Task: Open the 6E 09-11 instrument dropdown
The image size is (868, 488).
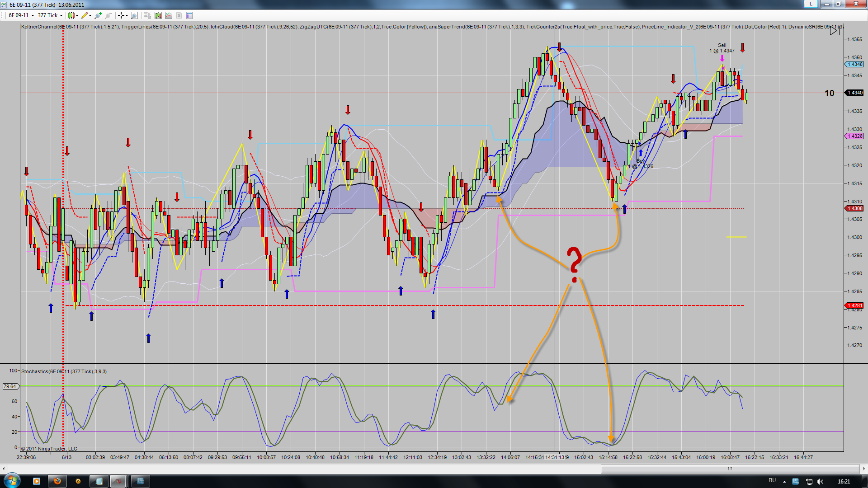Action: click(x=21, y=15)
